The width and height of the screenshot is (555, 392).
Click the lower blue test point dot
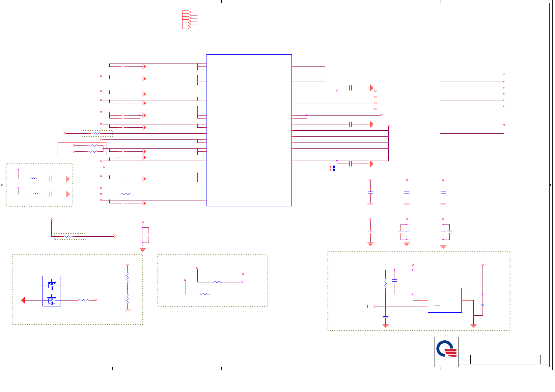(x=334, y=170)
